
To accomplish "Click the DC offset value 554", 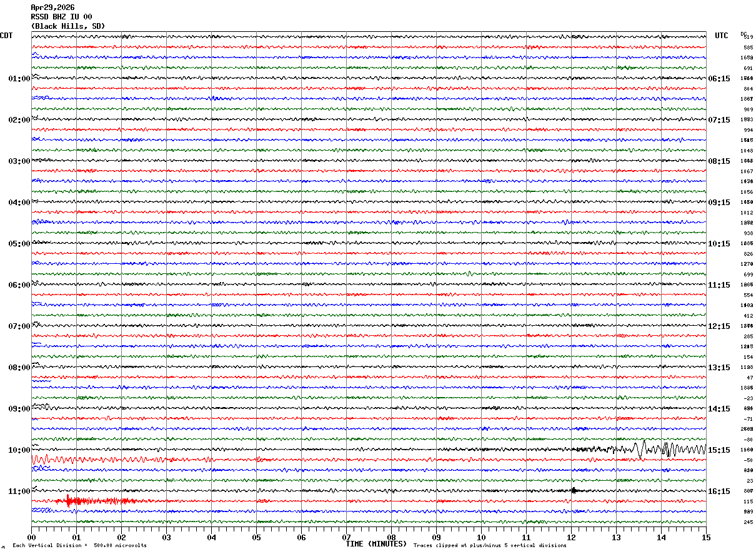I will click(748, 295).
